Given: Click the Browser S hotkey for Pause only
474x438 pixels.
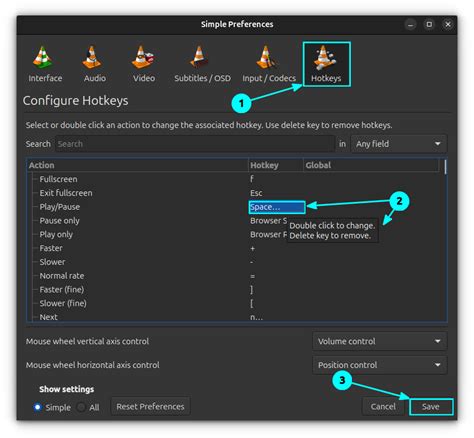Looking at the screenshot, I should click(268, 221).
